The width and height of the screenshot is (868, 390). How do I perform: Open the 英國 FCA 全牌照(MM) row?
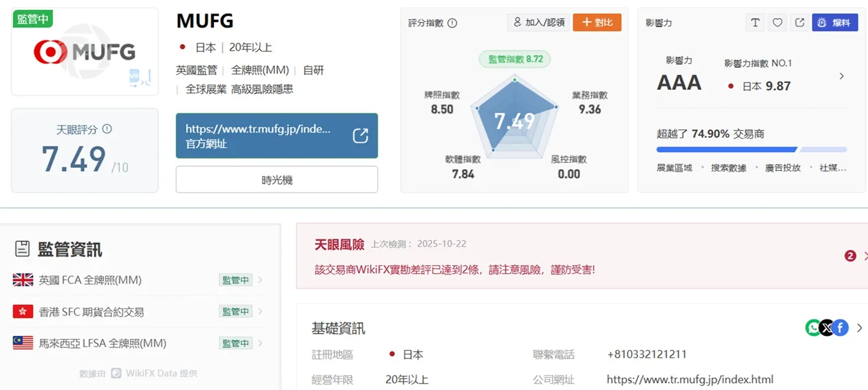pyautogui.click(x=139, y=280)
